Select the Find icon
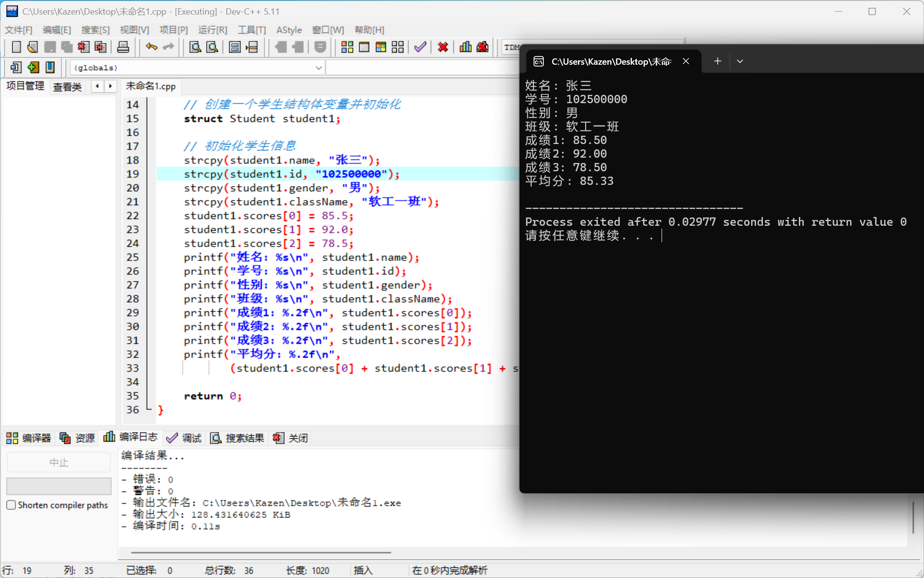Image resolution: width=924 pixels, height=578 pixels. pyautogui.click(x=195, y=47)
